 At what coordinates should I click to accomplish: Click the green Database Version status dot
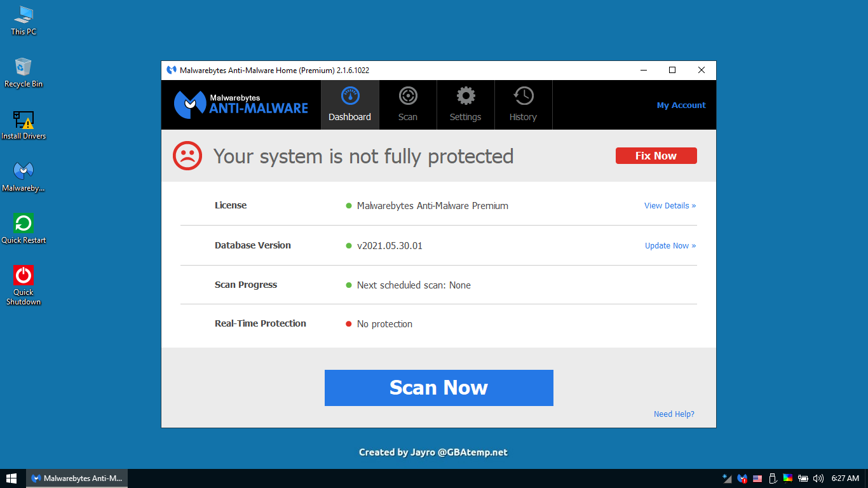(349, 246)
